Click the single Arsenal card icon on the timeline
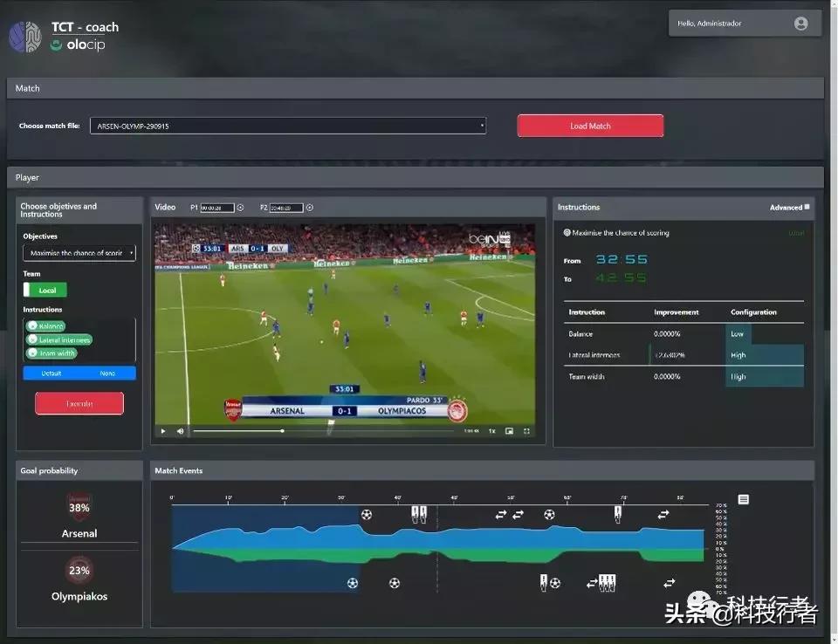The image size is (838, 644). pyautogui.click(x=618, y=514)
